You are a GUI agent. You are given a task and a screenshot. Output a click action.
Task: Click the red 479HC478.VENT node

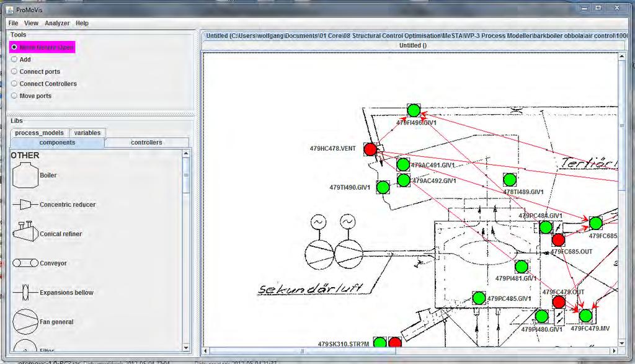(370, 149)
